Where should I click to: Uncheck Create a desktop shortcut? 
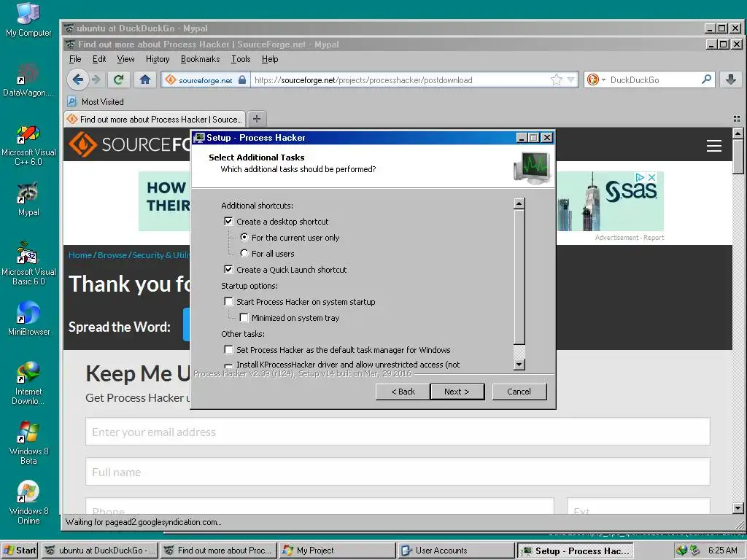pos(228,222)
